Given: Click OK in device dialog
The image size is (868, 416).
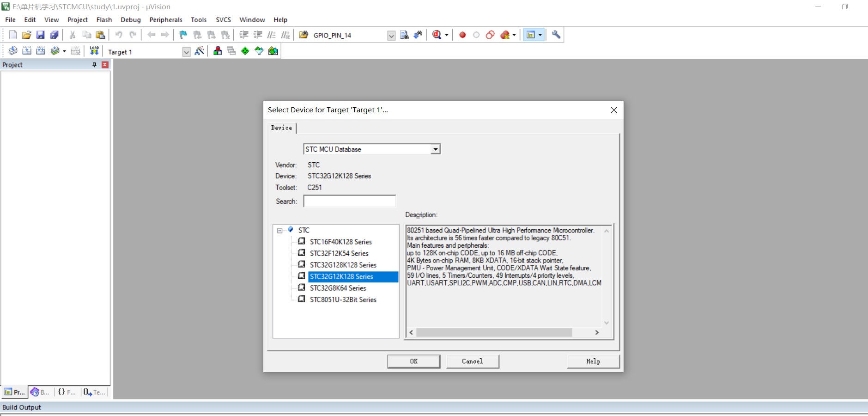Looking at the screenshot, I should pyautogui.click(x=413, y=361).
